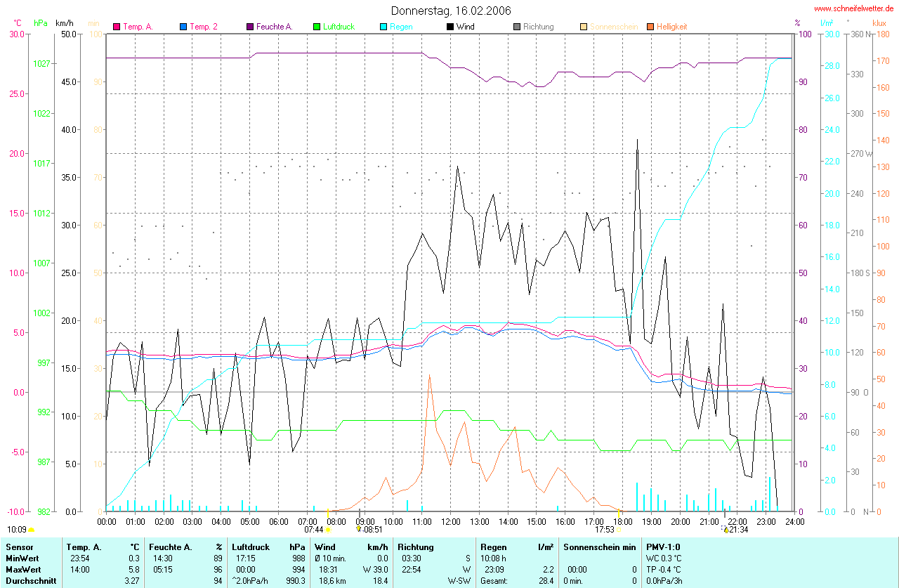The image size is (899, 588).
Task: Click the ^2.0hPa/h pressure trend value
Action: click(249, 581)
